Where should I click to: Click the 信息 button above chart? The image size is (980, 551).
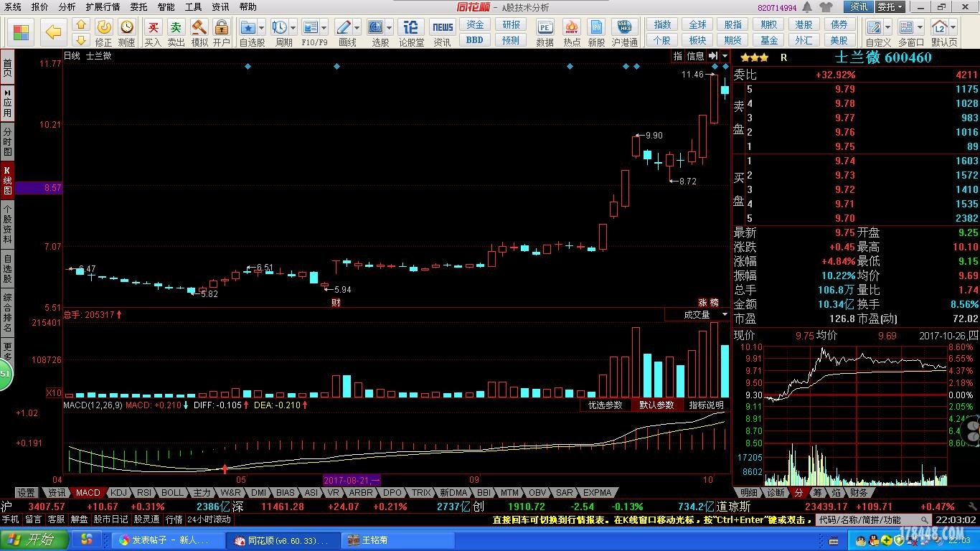695,56
